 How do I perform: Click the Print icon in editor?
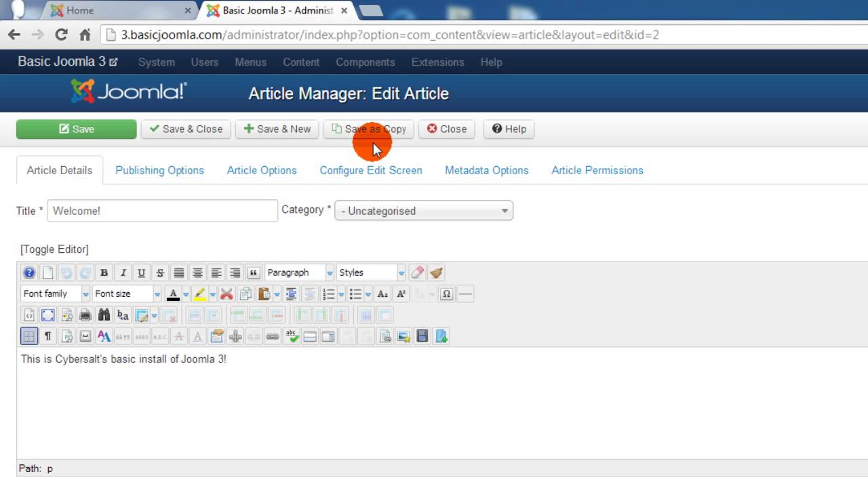coord(85,315)
